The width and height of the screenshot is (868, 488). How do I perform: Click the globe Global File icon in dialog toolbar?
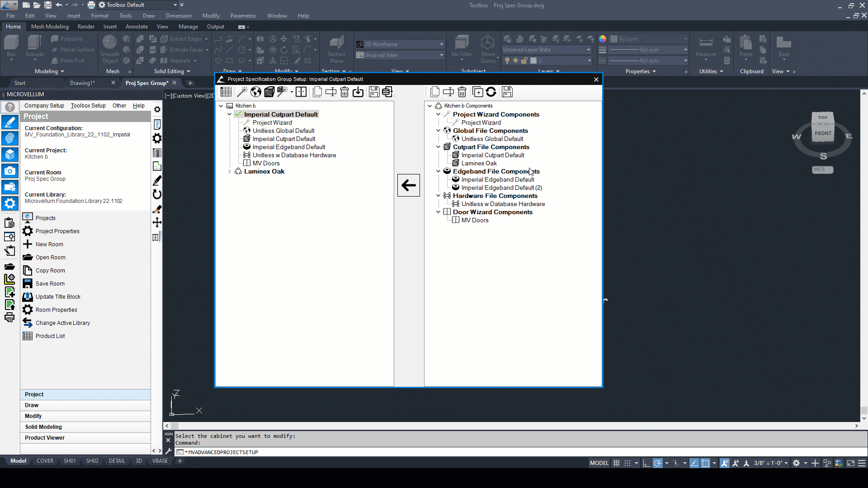point(256,92)
